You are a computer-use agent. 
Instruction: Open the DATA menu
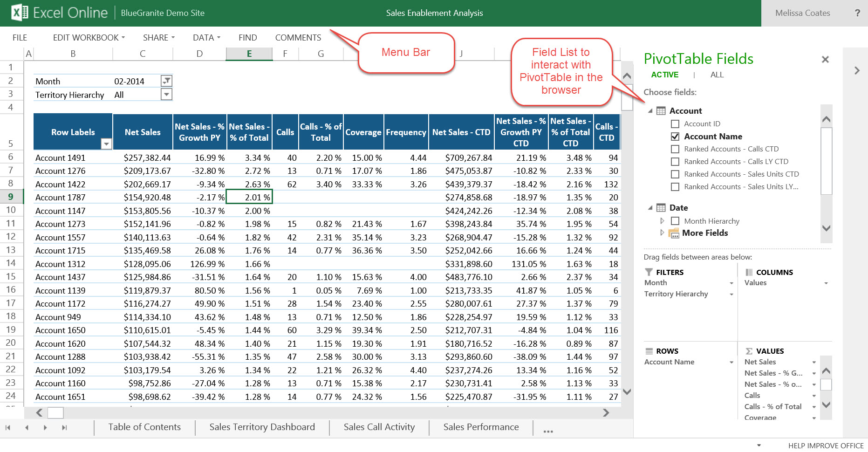(205, 37)
